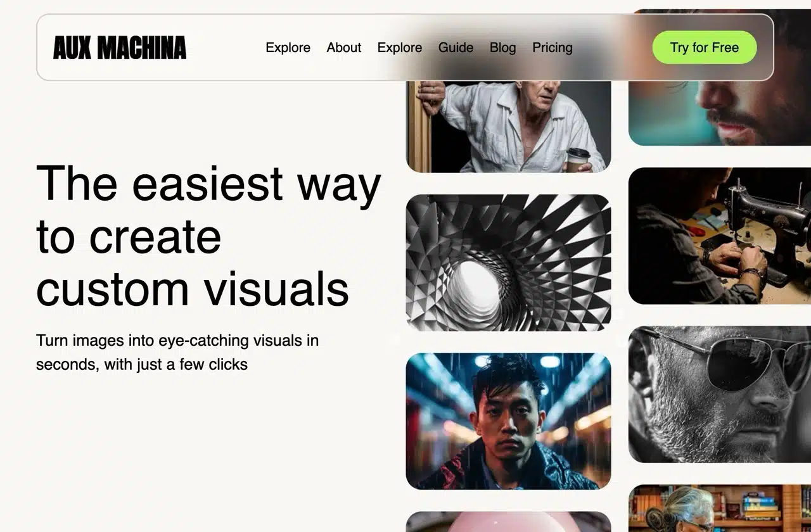Click the AUX MACHINA logo
This screenshot has height=532, width=811.
(120, 47)
